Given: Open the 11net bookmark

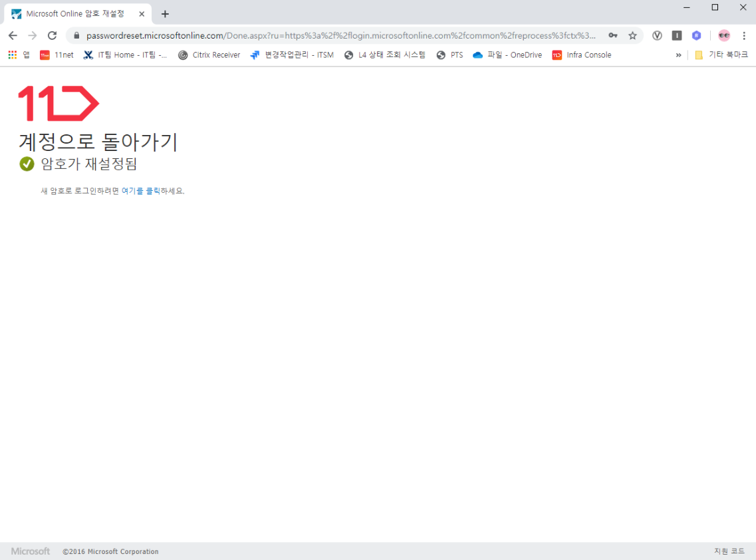Looking at the screenshot, I should 57,55.
